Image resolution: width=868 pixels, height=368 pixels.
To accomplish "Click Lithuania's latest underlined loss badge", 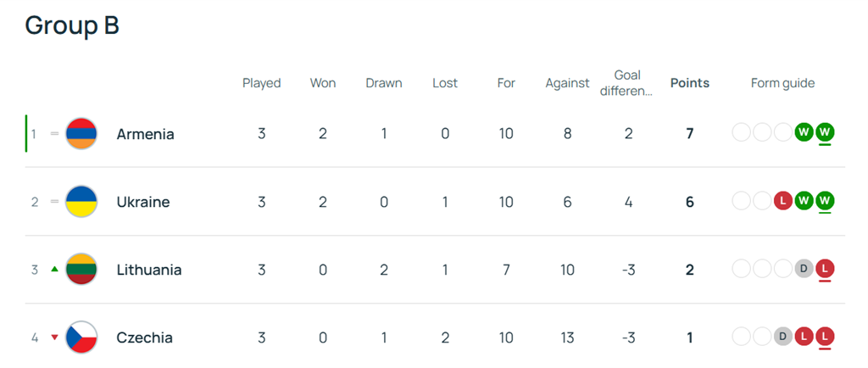I will tap(825, 269).
